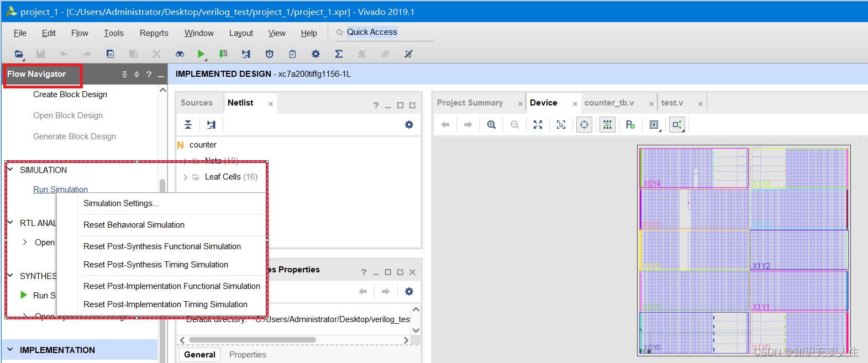Screen dimensions: 868x363
Task: Toggle show cell connections icon
Action: [677, 125]
